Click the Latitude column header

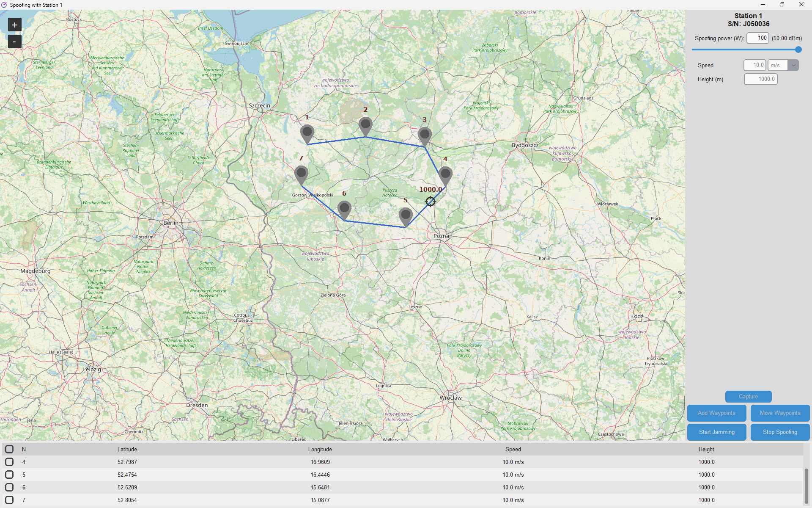click(x=127, y=449)
